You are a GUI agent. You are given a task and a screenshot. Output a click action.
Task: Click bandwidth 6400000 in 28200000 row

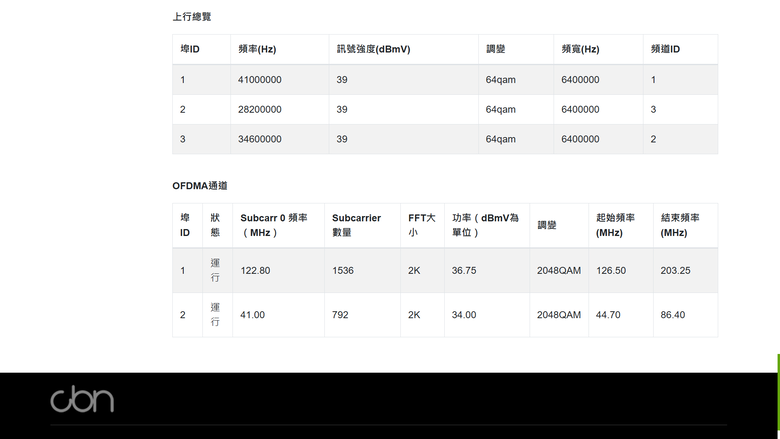580,109
